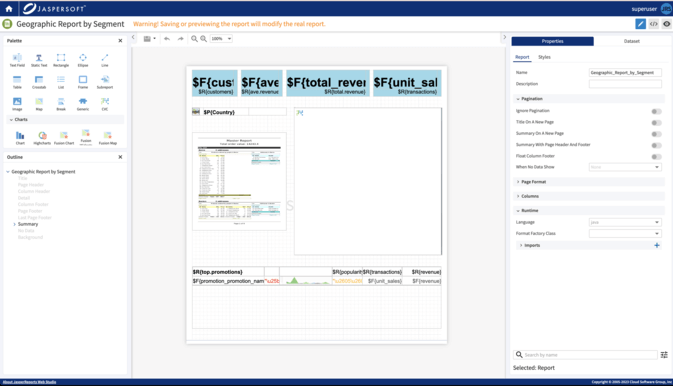This screenshot has height=386, width=673.
Task: Open About JasperReports Web Studio link
Action: 29,382
